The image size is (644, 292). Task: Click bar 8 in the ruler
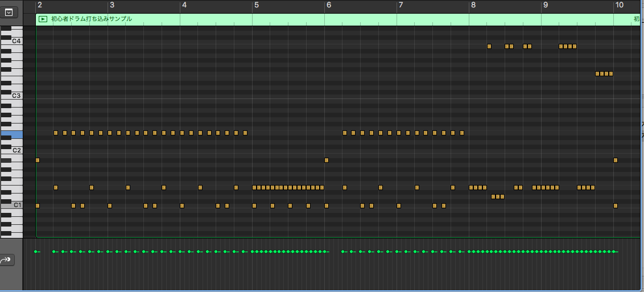473,5
